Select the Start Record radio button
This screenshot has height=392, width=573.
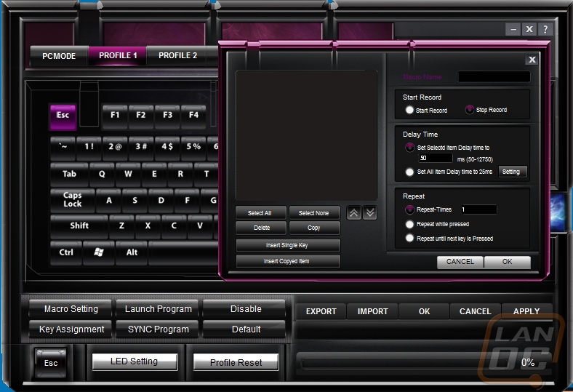(409, 110)
